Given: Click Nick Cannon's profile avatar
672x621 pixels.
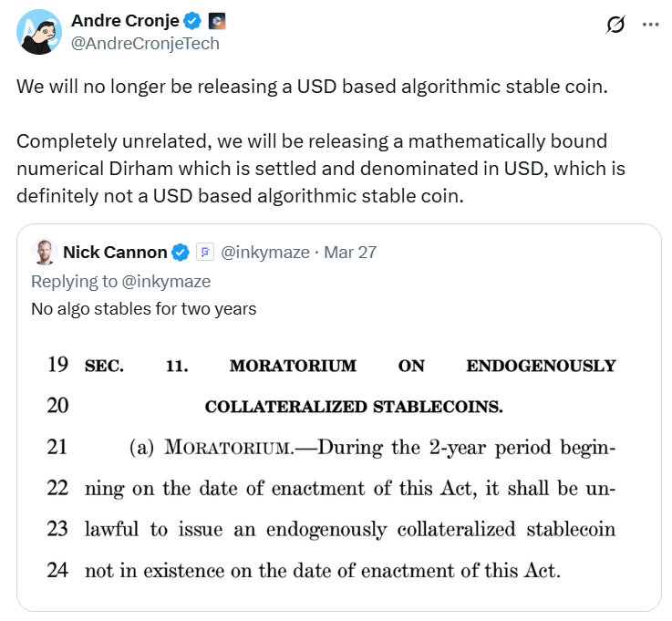Looking at the screenshot, I should [43, 252].
